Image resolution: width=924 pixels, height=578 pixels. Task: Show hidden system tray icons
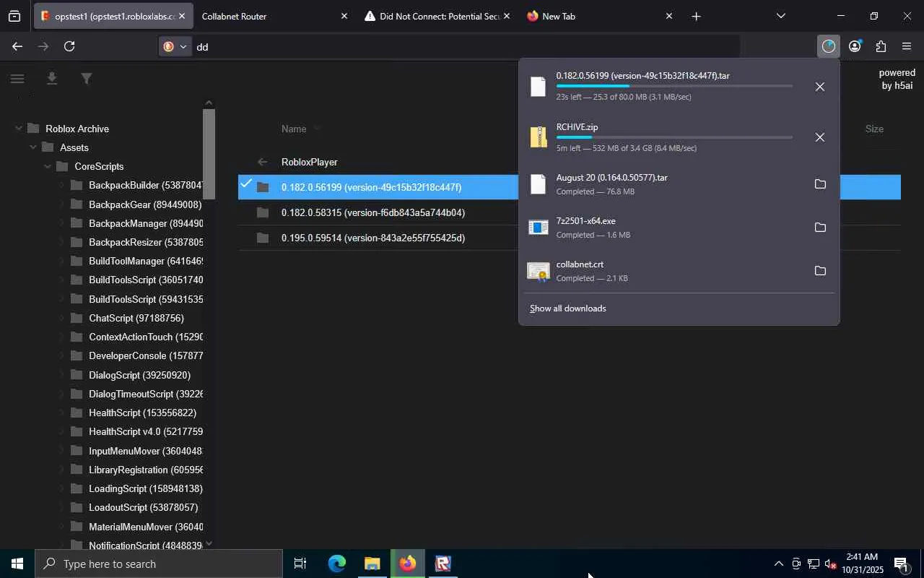coord(778,564)
